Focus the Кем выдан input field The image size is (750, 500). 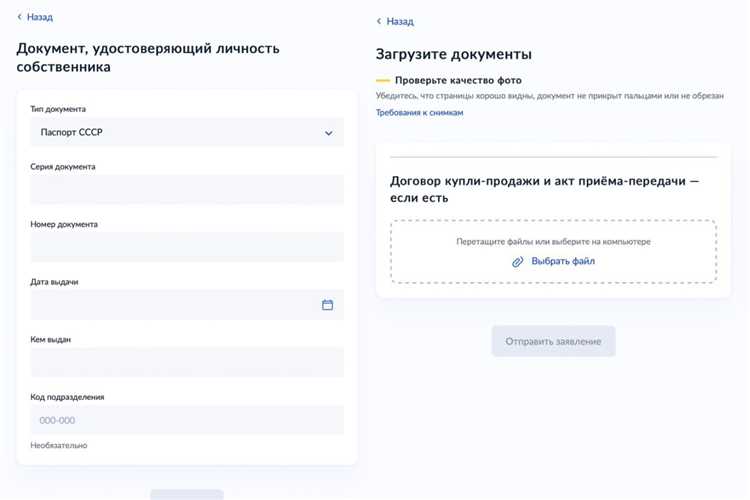(187, 362)
